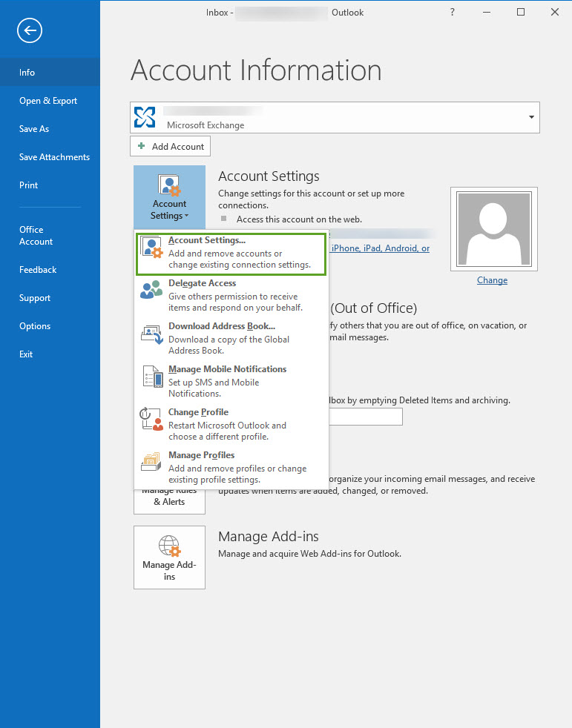This screenshot has height=728, width=572.
Task: Click the Account Settings menu entry icon
Action: tap(151, 247)
